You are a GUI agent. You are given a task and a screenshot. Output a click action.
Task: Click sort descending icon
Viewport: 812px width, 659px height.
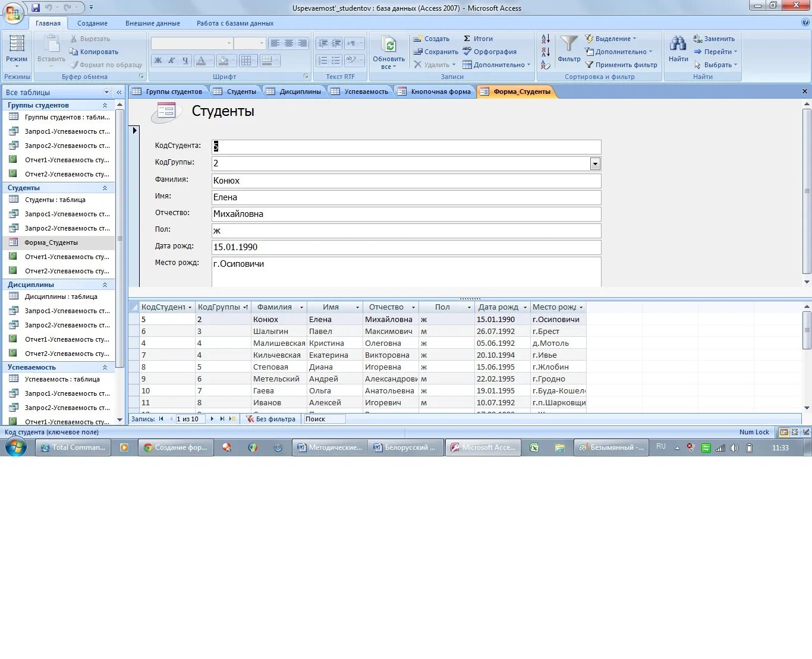[x=546, y=52]
